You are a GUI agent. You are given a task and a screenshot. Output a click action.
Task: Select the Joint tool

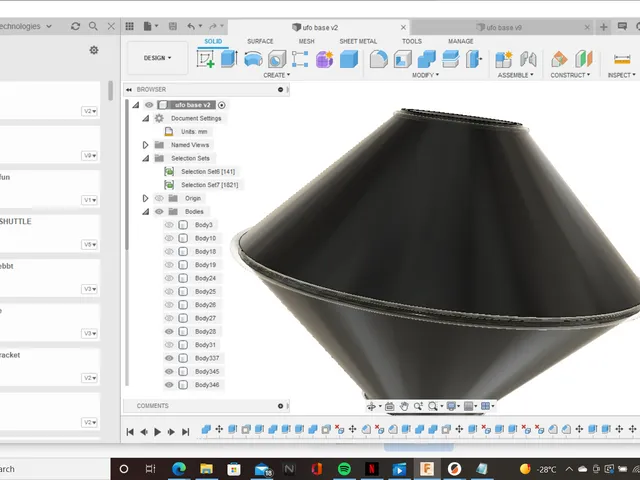528,59
